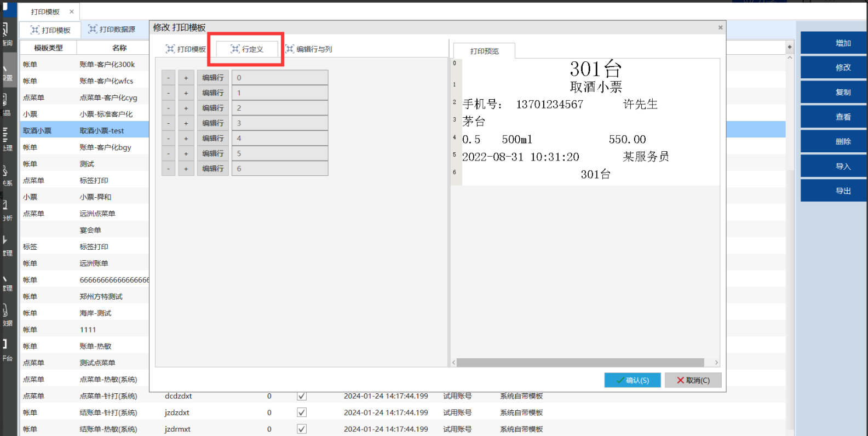Image resolution: width=868 pixels, height=436 pixels.
Task: Click the plus button for row 0
Action: point(186,78)
